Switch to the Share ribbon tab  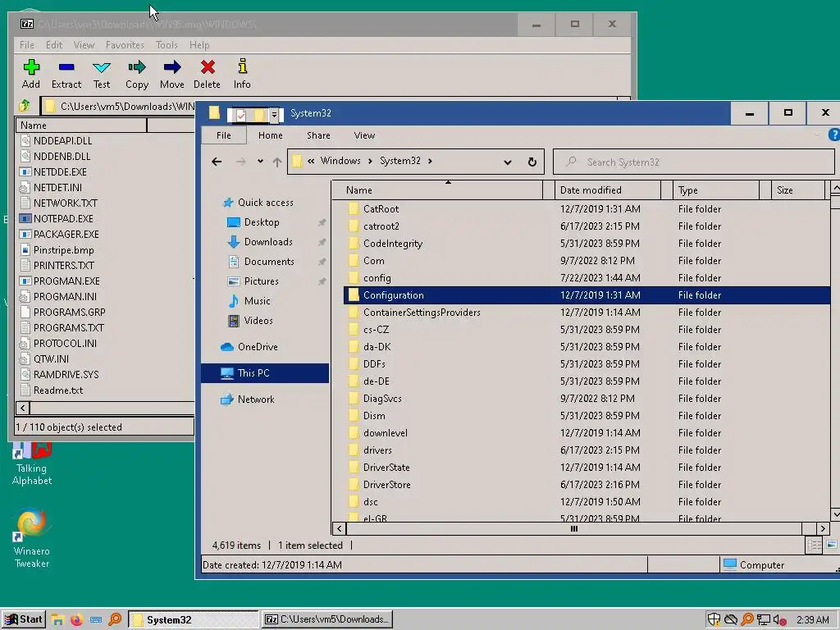[318, 135]
